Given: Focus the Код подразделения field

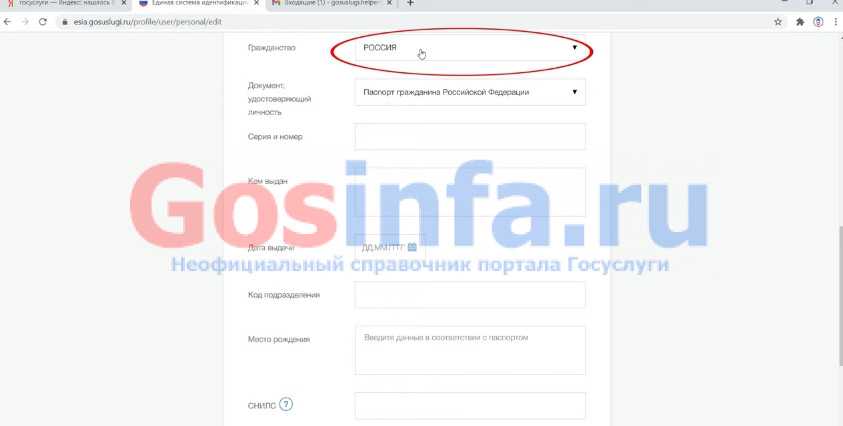Looking at the screenshot, I should click(x=470, y=295).
